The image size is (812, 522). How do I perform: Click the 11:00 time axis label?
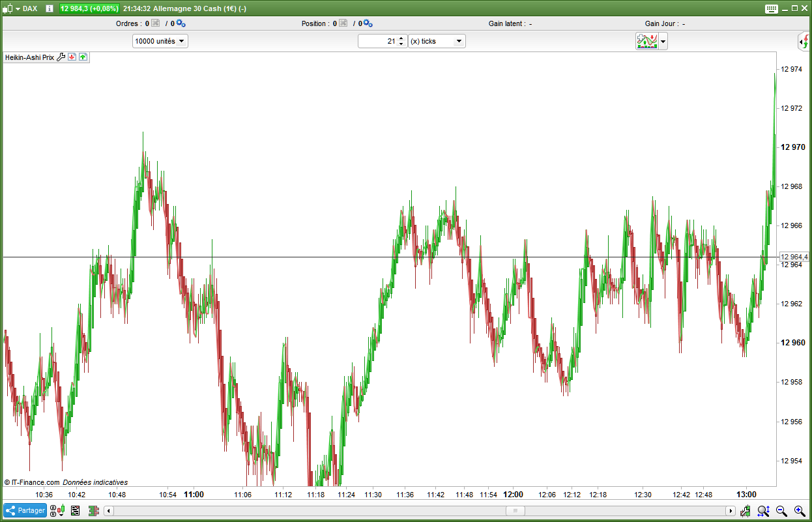[194, 495]
